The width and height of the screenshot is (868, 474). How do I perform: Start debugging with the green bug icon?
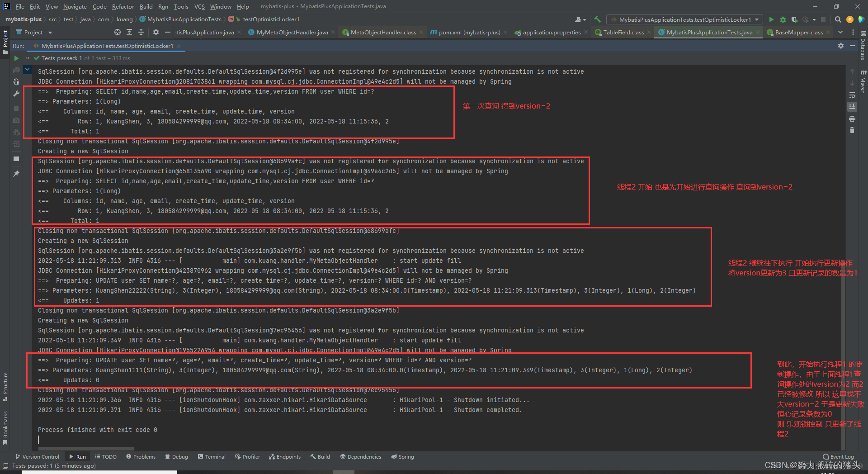[783, 19]
